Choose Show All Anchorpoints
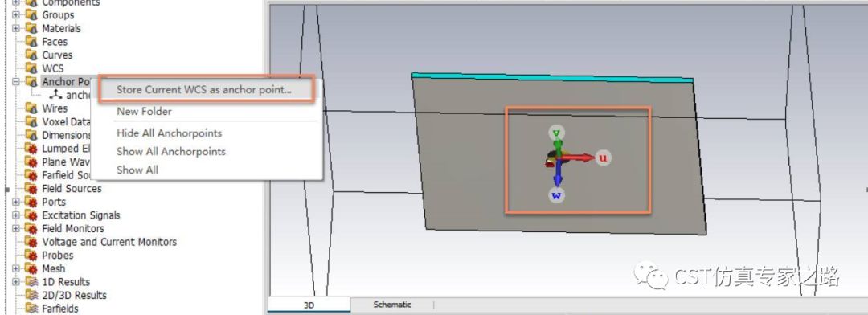Viewport: 868px width, 315px height. point(171,151)
